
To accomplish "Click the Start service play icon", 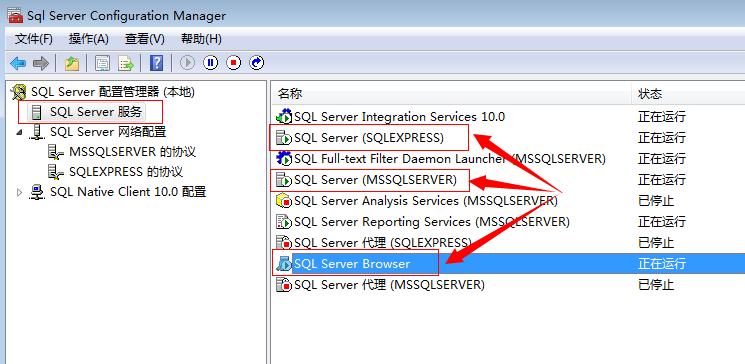I will pyautogui.click(x=188, y=63).
